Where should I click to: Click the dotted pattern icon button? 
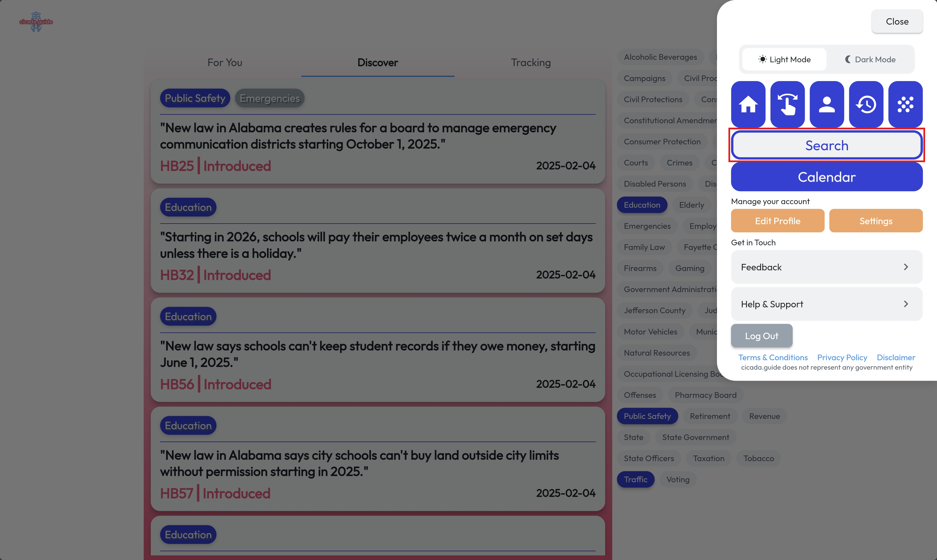click(905, 104)
